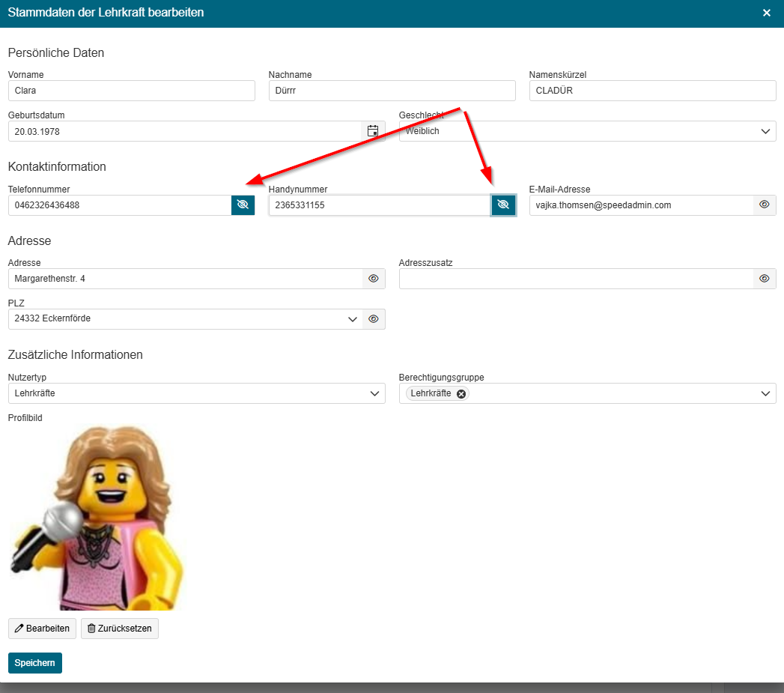This screenshot has height=693, width=784.
Task: Focus the Namenskürzel input field
Action: click(x=652, y=91)
